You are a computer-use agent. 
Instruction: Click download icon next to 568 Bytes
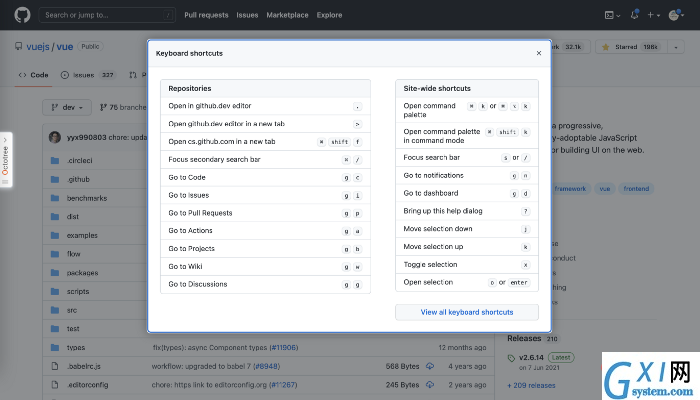click(430, 366)
